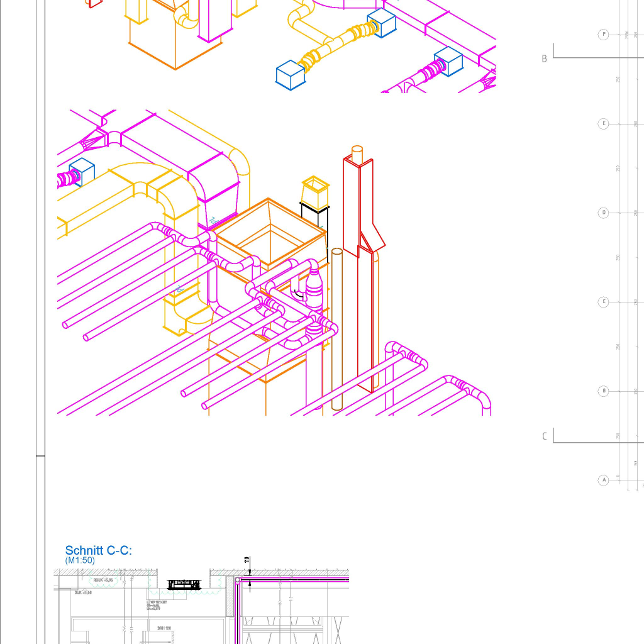
Task: Select the ROUK revision cloud label
Action: (x=103, y=580)
